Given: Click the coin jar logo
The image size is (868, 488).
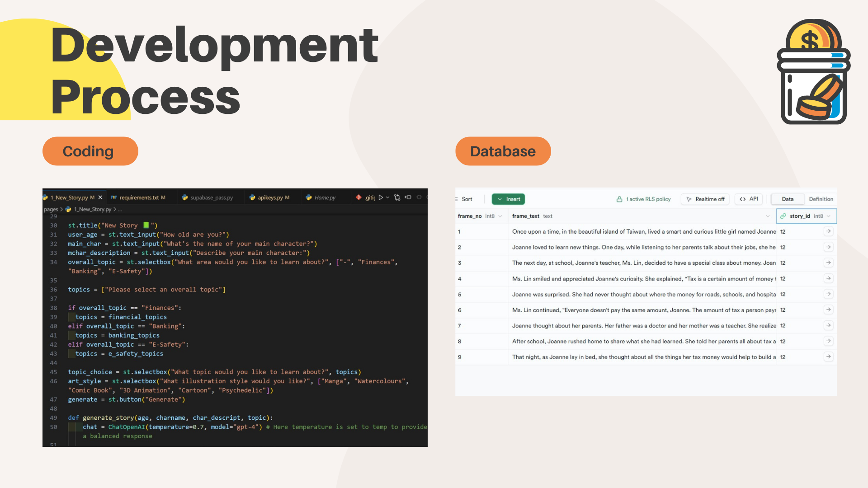Looking at the screenshot, I should pos(813,72).
